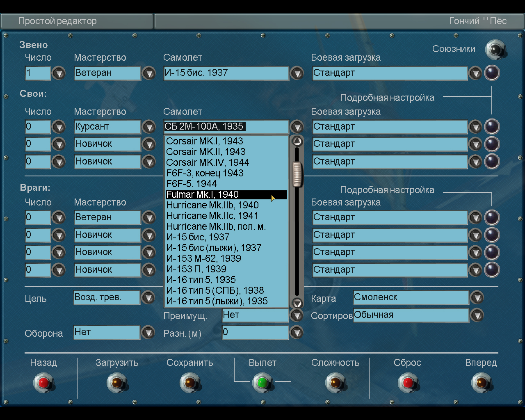
Task: Select Hurricane Mk.IIc, 1941 from list
Action: click(x=212, y=216)
